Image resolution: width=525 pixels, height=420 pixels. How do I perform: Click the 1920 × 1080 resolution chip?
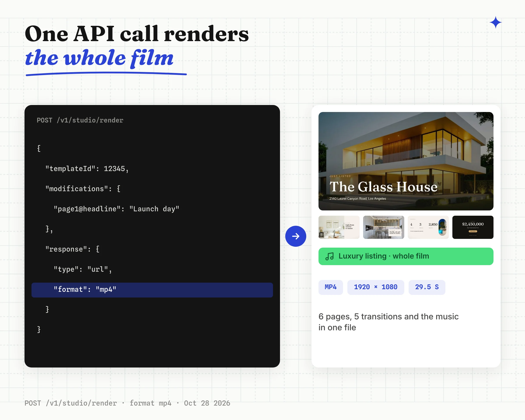tap(376, 287)
